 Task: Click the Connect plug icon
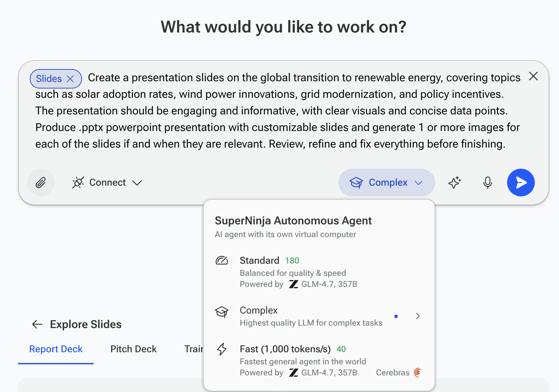coord(78,183)
